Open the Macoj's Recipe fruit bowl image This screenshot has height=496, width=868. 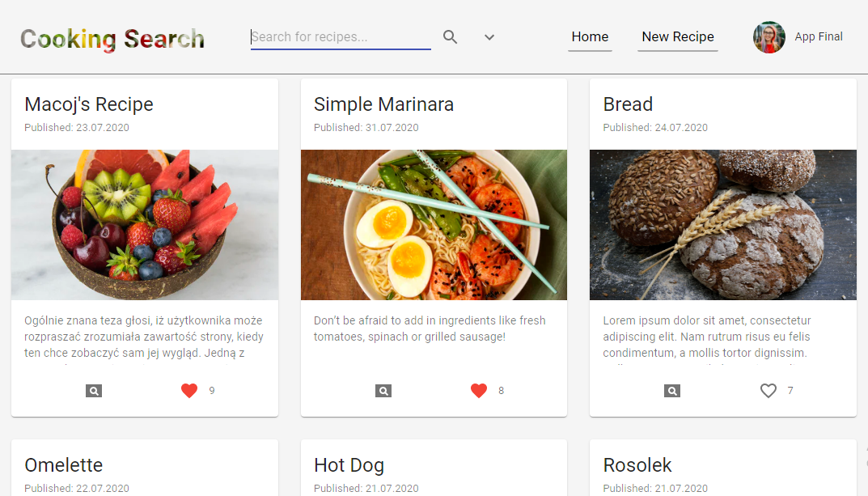pos(145,225)
